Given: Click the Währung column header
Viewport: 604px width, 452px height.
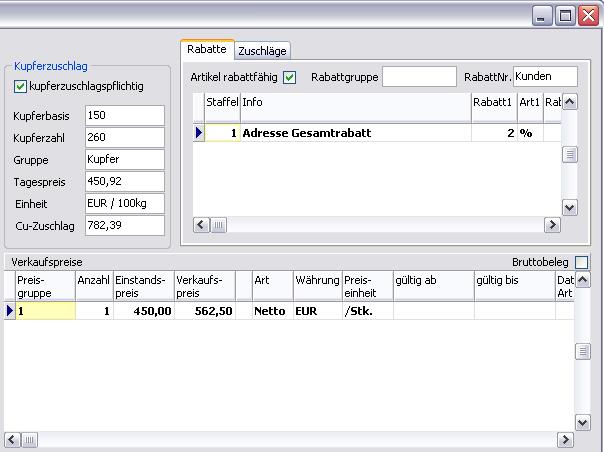Looking at the screenshot, I should [317, 281].
